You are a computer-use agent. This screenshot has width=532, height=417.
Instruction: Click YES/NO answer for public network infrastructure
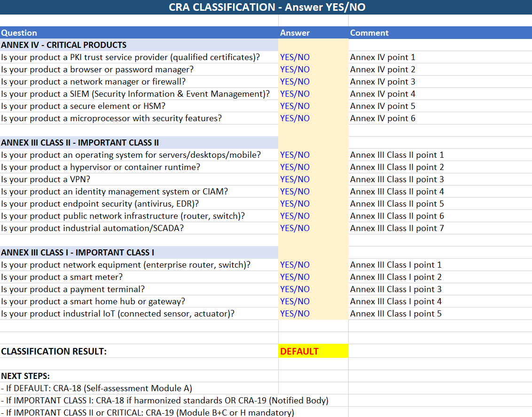295,216
